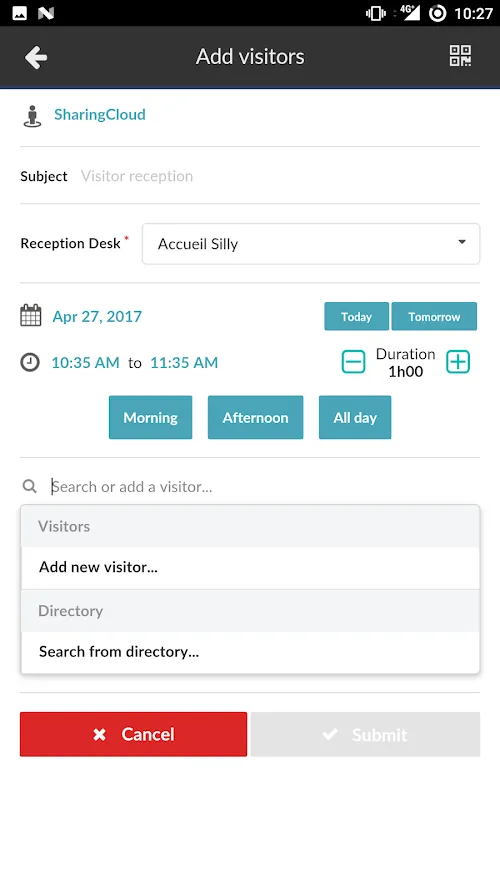Click the Reception Desk label
Image resolution: width=500 pixels, height=888 pixels.
71,244
